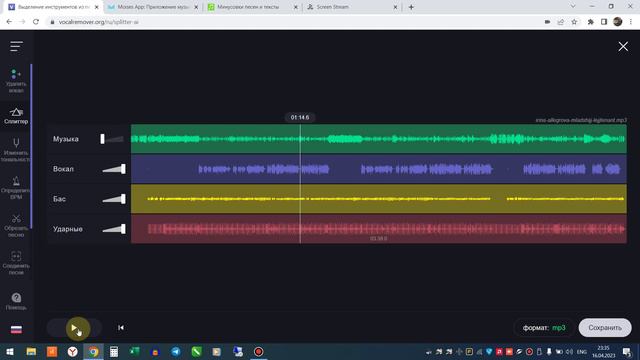The image size is (640, 360).
Task: Open the Windows notification center
Action: pyautogui.click(x=627, y=352)
